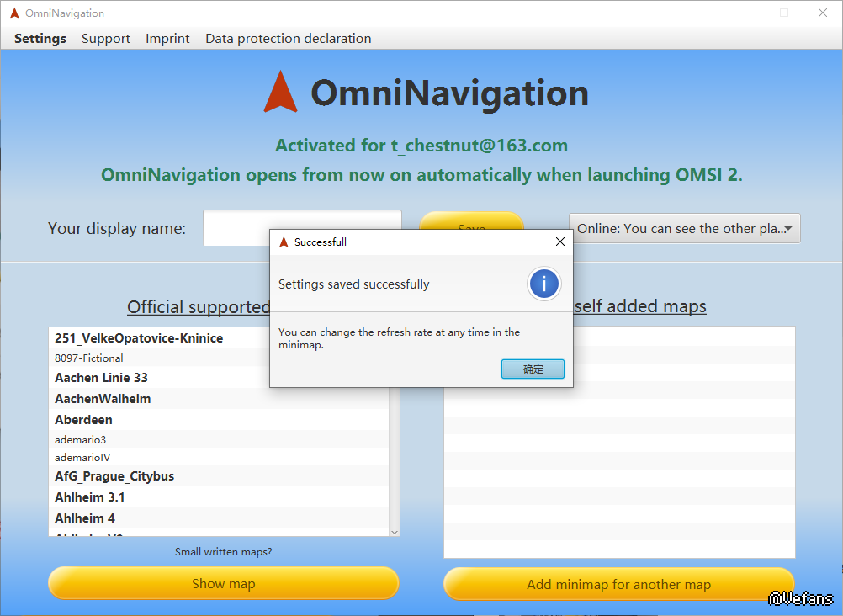Close the Successfull dialog with X
Viewport: 843px width, 616px height.
click(559, 242)
